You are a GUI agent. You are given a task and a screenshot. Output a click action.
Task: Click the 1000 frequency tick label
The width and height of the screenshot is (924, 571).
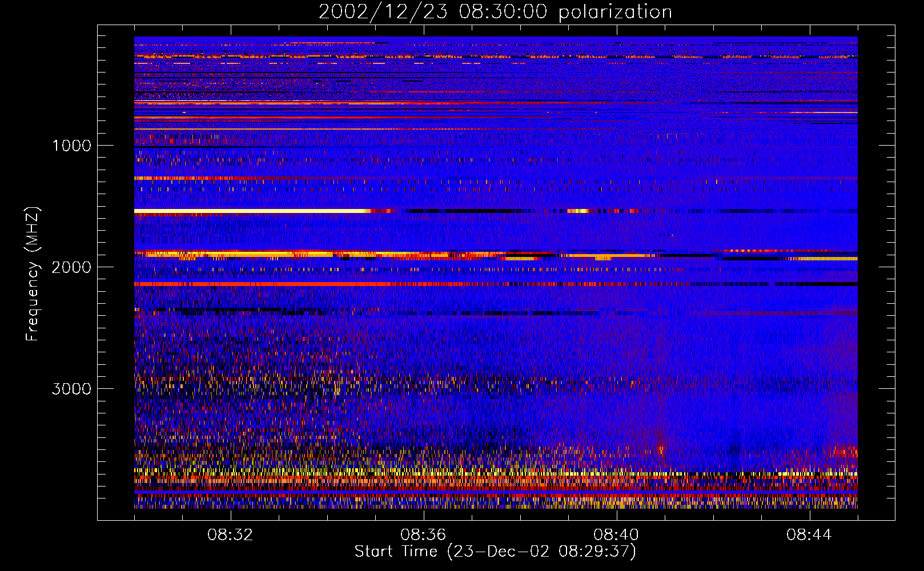coord(72,146)
